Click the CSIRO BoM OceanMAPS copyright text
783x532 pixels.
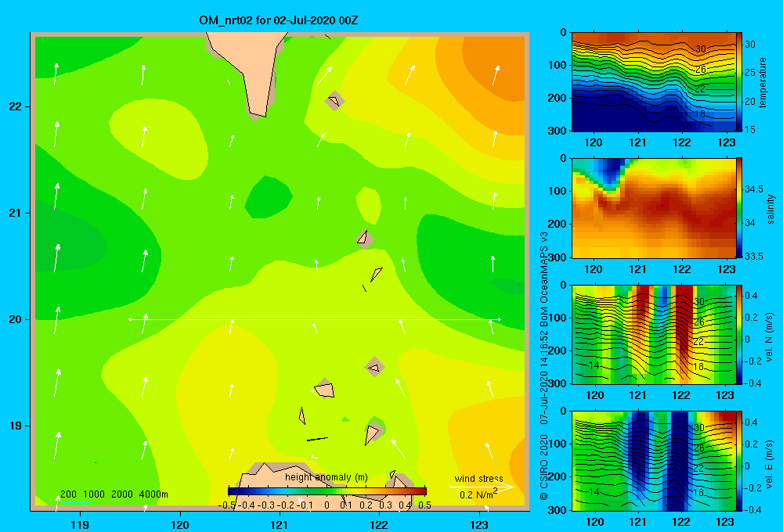coord(544,366)
